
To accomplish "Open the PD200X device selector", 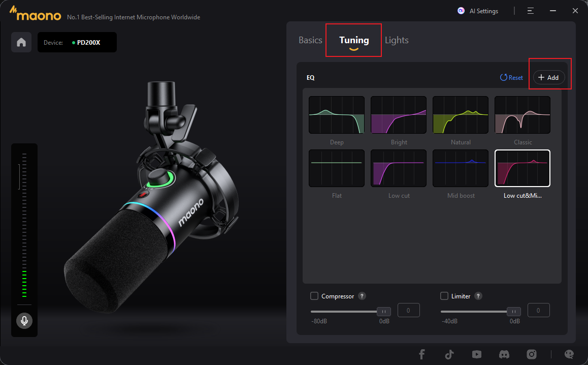I will [x=77, y=42].
